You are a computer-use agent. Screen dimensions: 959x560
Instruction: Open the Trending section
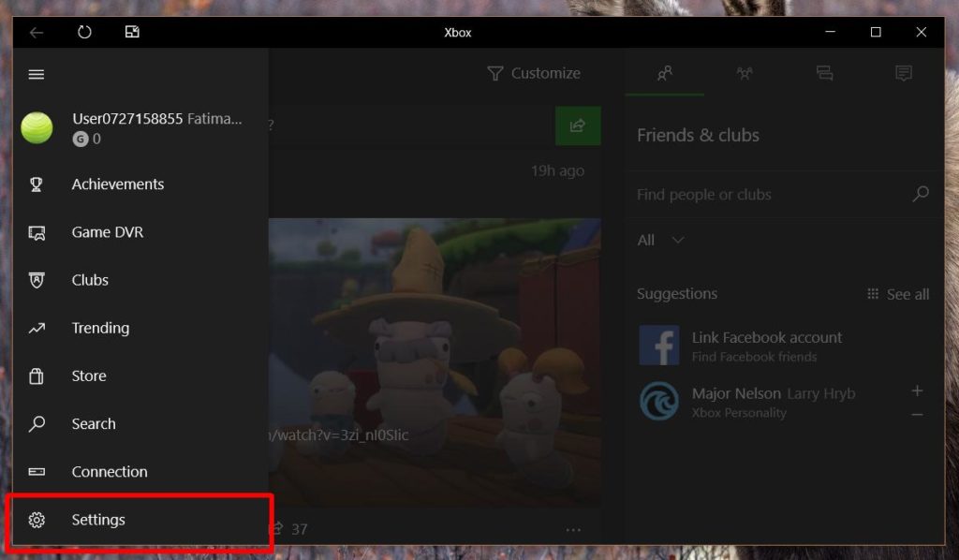[101, 328]
